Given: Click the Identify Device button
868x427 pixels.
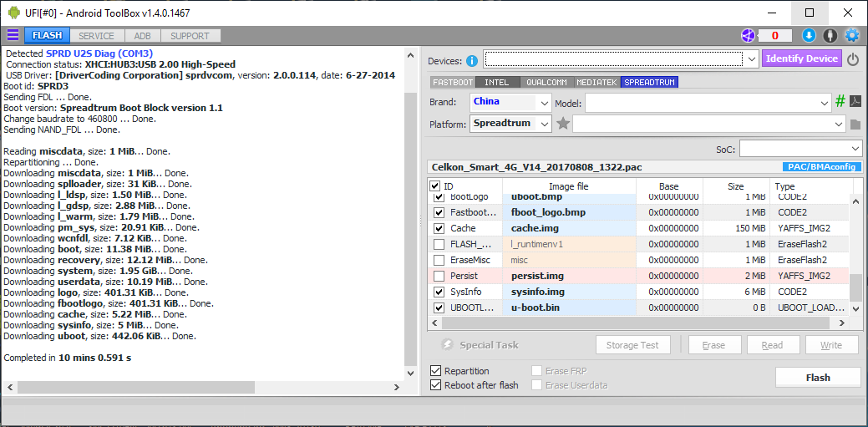Looking at the screenshot, I should (x=801, y=58).
